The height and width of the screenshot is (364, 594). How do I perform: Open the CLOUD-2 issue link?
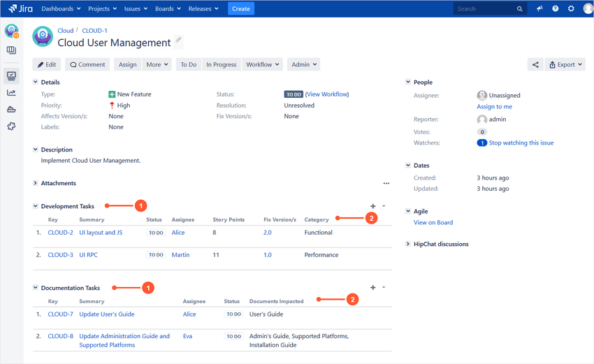pos(60,233)
